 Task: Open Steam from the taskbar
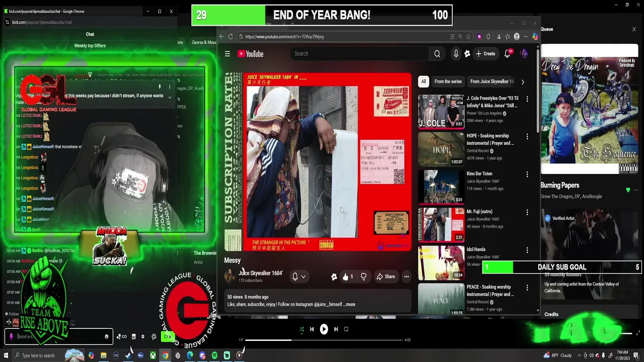(x=128, y=355)
